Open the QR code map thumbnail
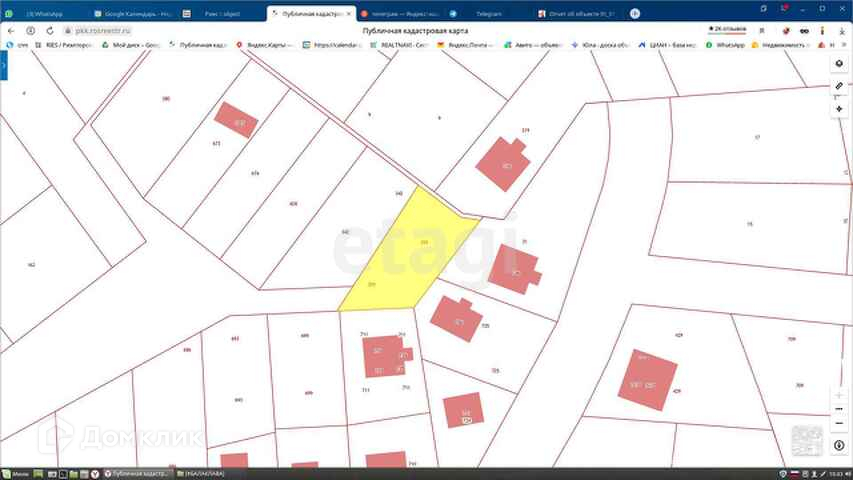This screenshot has height=480, width=853. click(x=807, y=441)
